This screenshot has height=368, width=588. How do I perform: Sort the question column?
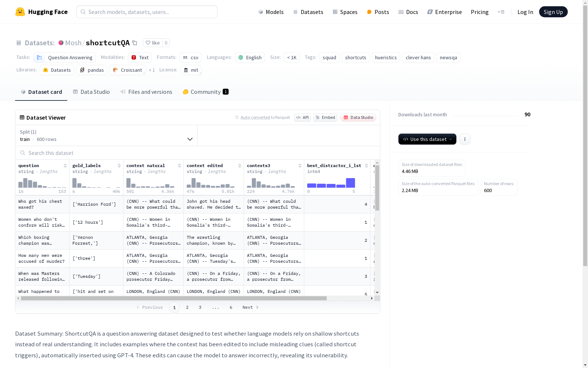tap(65, 166)
